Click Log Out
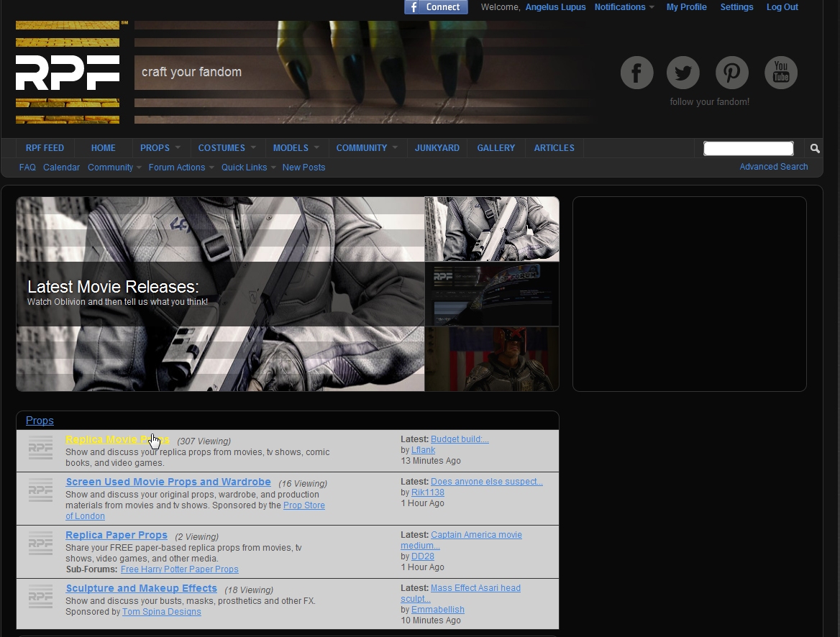This screenshot has height=637, width=840. (x=782, y=7)
